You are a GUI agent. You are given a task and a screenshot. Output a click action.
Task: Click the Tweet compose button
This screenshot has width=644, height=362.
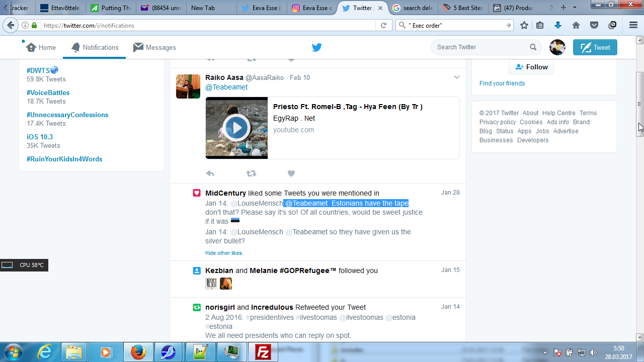(x=595, y=47)
